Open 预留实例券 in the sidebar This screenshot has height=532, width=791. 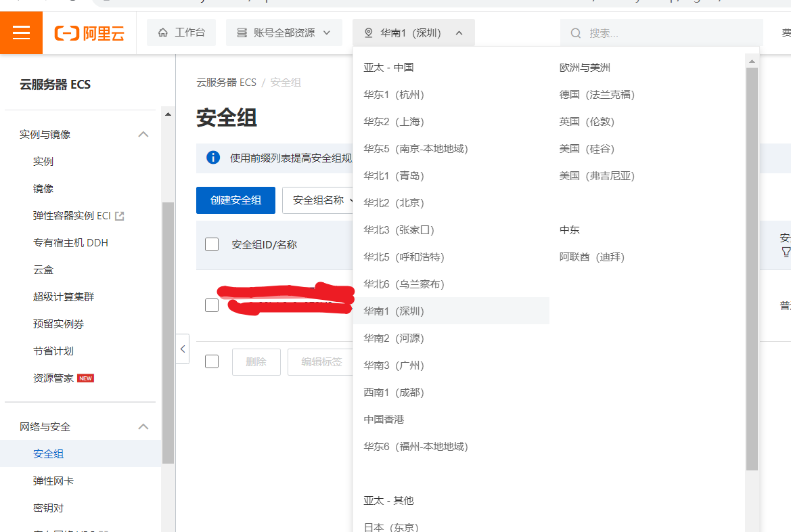(x=58, y=324)
